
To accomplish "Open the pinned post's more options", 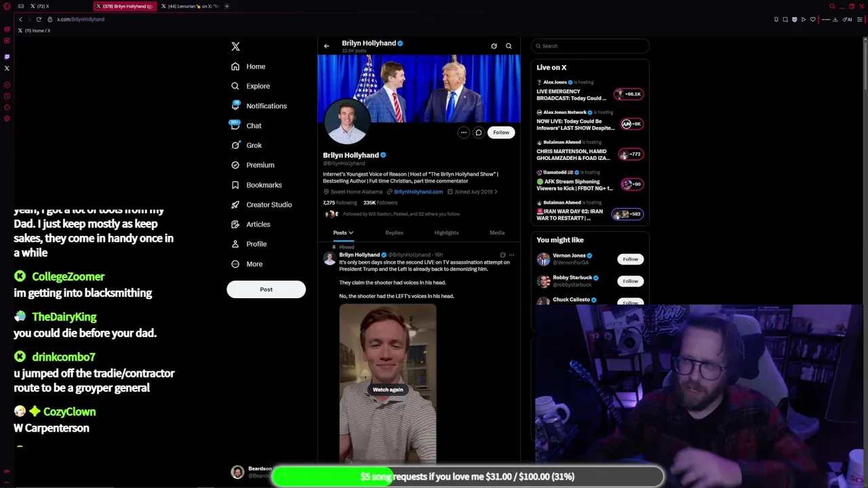I will (x=512, y=256).
